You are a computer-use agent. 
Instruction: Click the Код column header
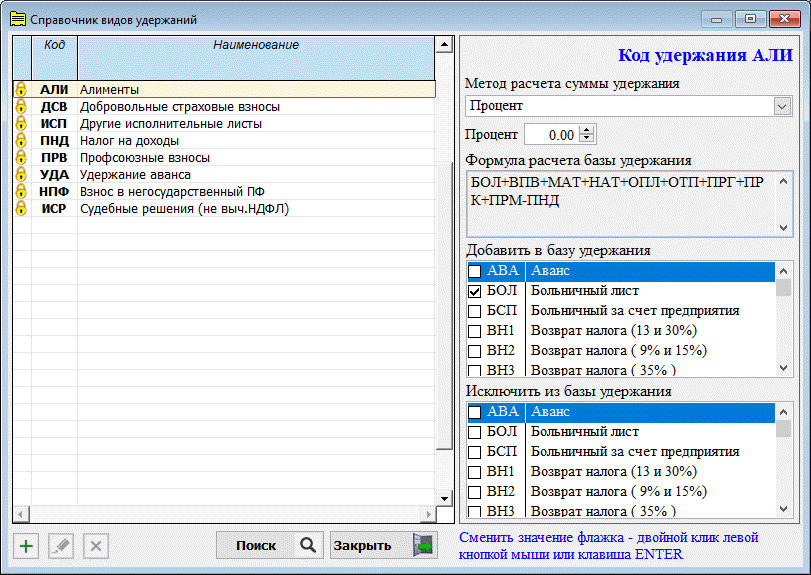pos(54,57)
